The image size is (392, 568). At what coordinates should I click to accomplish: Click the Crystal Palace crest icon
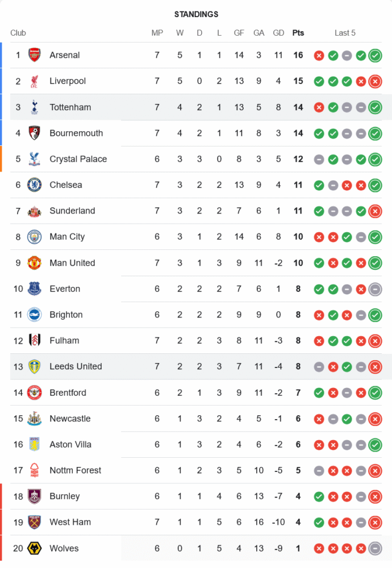coord(35,159)
